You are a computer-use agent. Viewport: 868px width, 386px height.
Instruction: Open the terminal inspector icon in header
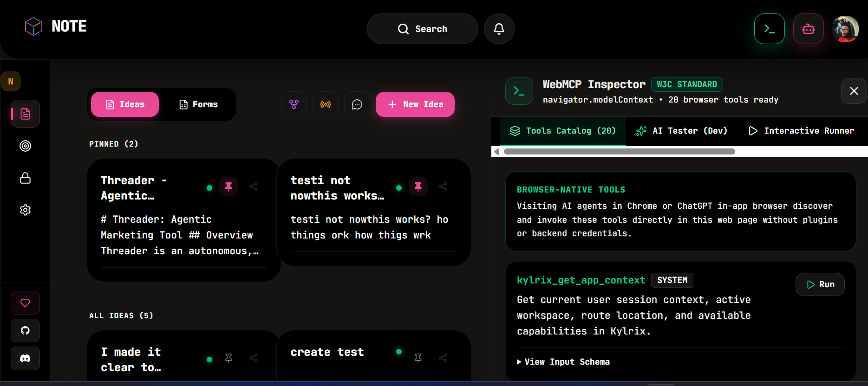point(769,29)
